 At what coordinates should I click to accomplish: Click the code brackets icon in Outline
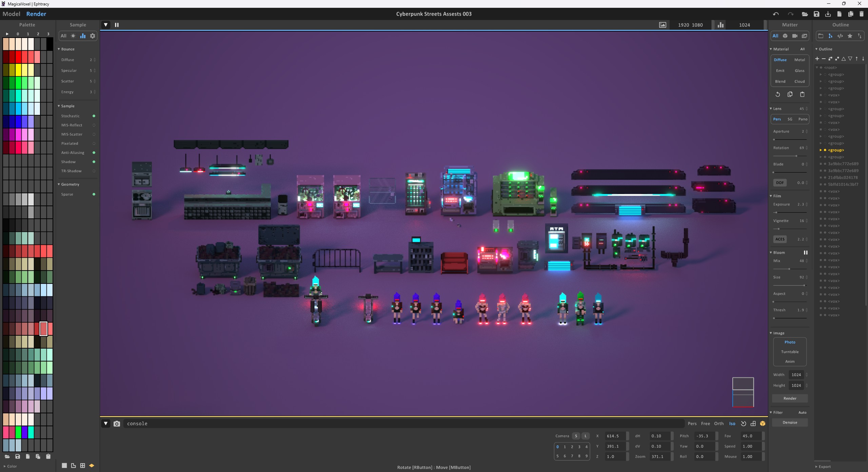click(x=840, y=36)
